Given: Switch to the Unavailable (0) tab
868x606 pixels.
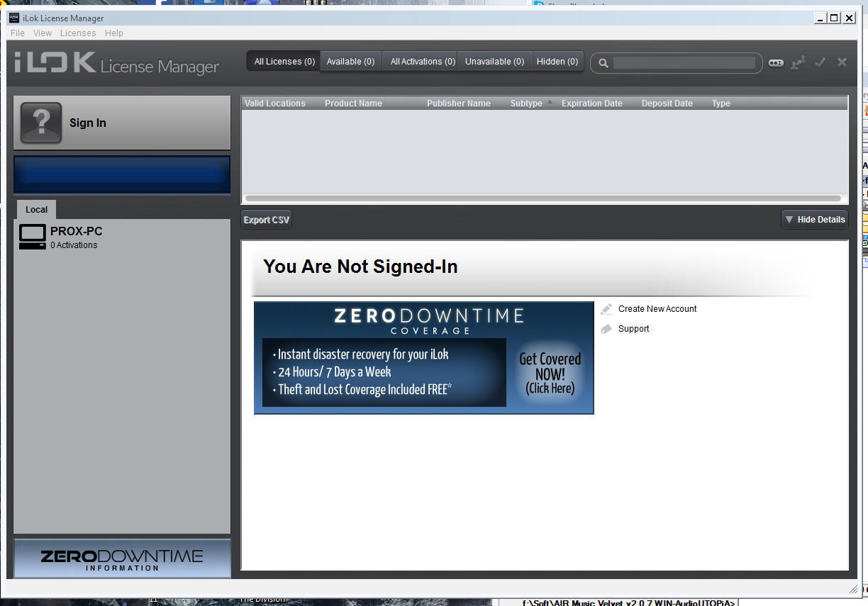Looking at the screenshot, I should tap(494, 62).
